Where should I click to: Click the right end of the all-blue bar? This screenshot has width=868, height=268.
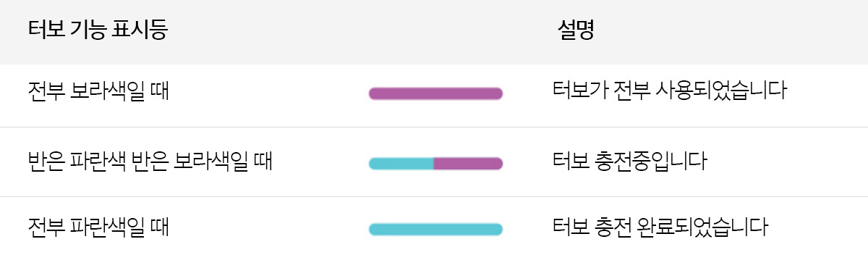coord(497,230)
